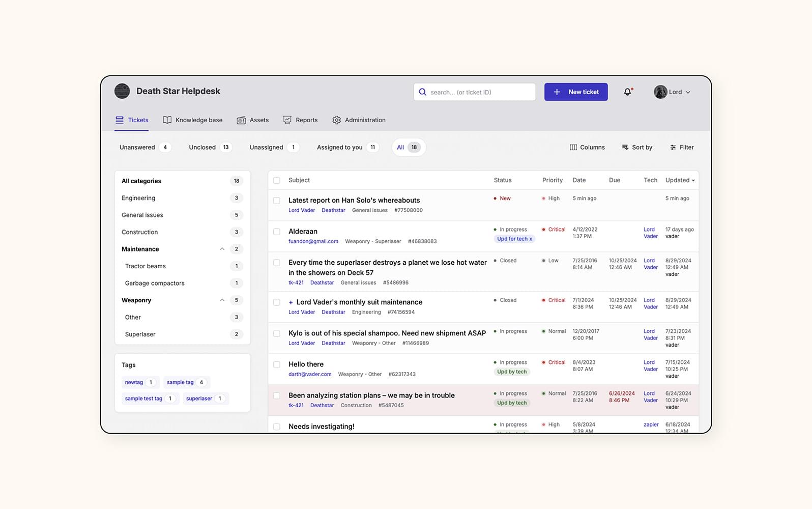Click the search input field
This screenshot has height=509, width=812.
coord(475,92)
